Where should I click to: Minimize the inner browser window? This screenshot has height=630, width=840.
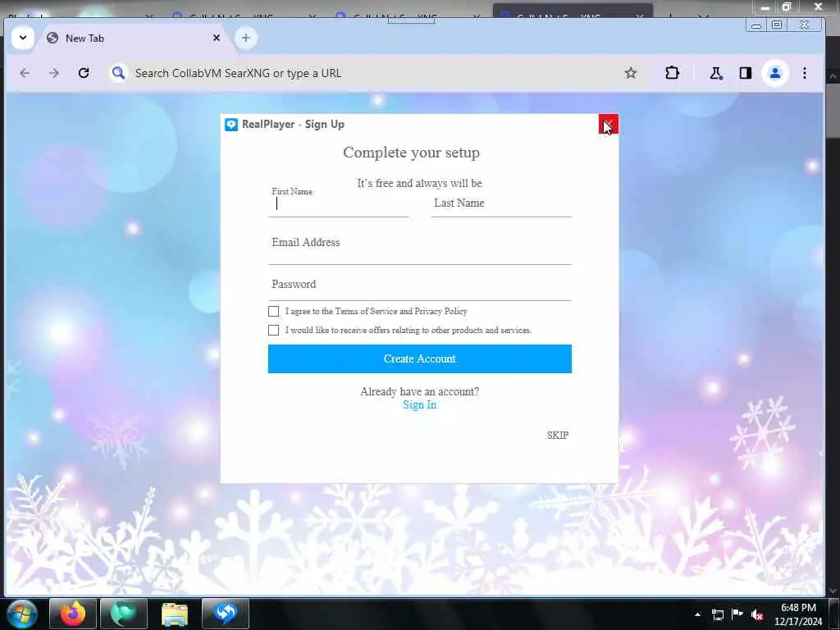756,25
